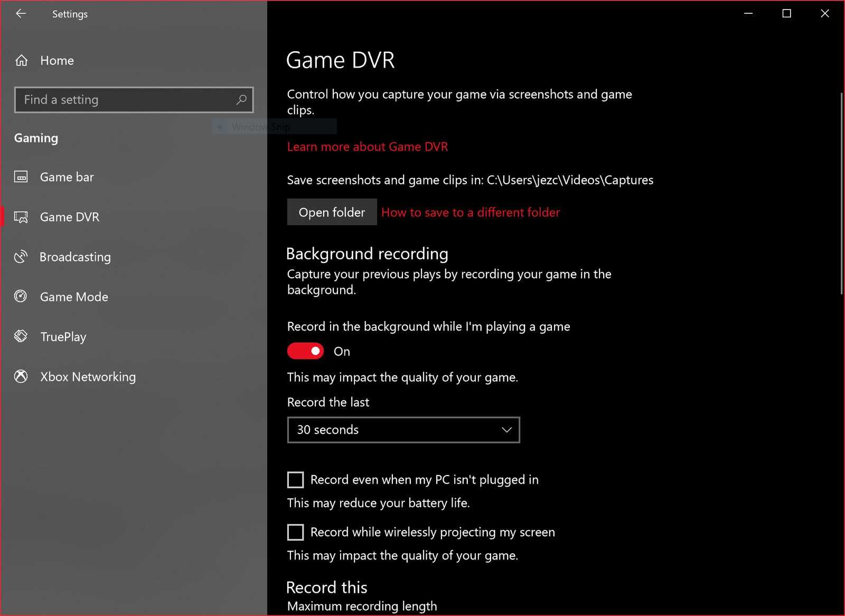Switch to Xbox Networking section
Image resolution: width=845 pixels, height=616 pixels.
click(x=88, y=377)
